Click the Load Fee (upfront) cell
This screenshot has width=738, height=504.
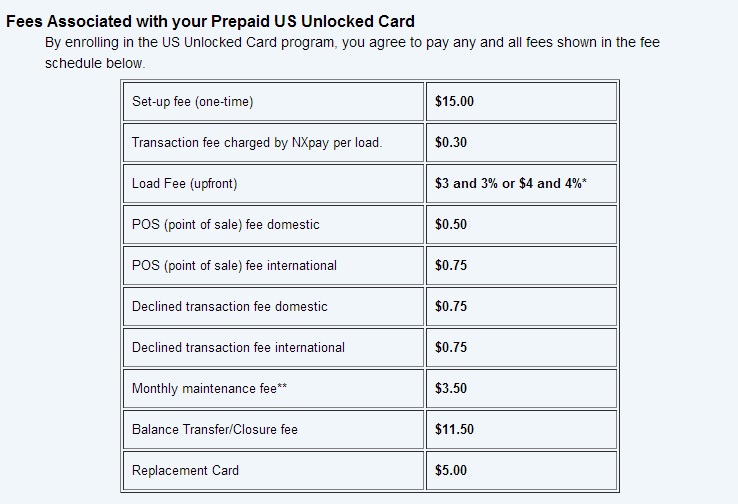pos(185,184)
